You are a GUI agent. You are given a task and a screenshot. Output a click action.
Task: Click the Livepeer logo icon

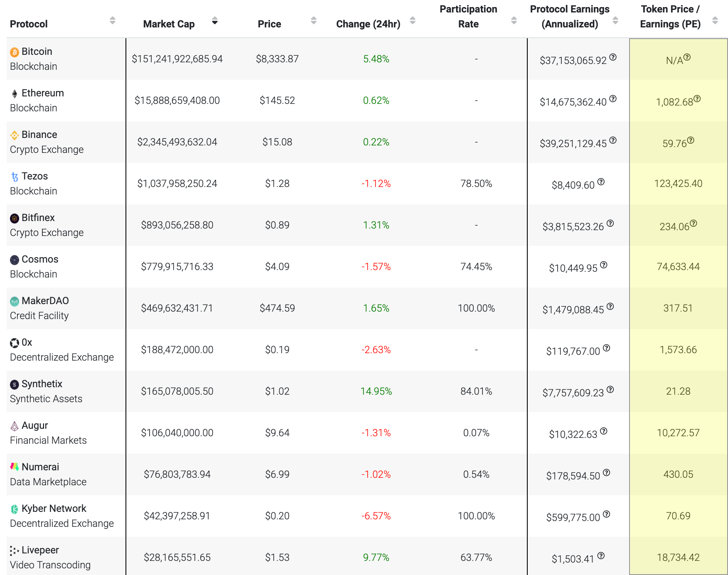click(x=15, y=550)
